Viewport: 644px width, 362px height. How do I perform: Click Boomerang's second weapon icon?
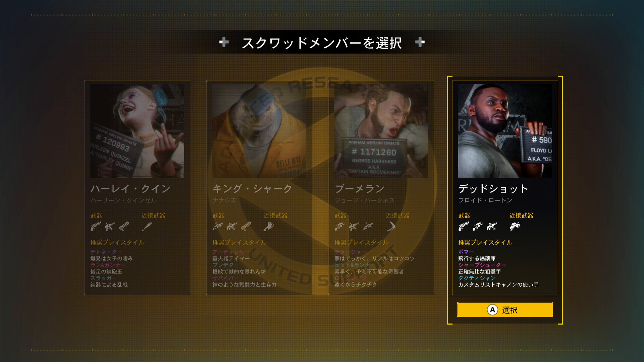(x=354, y=227)
